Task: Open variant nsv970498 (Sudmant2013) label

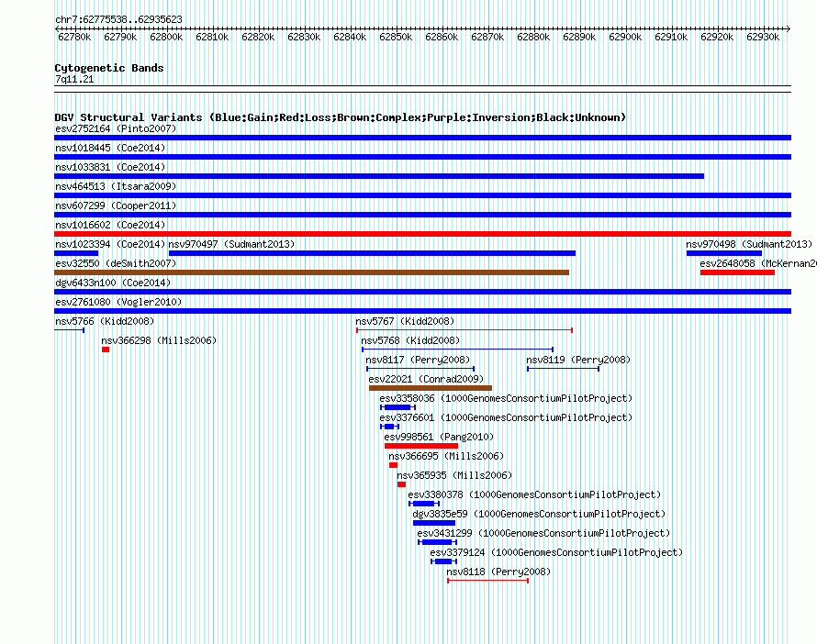Action: [x=749, y=244]
